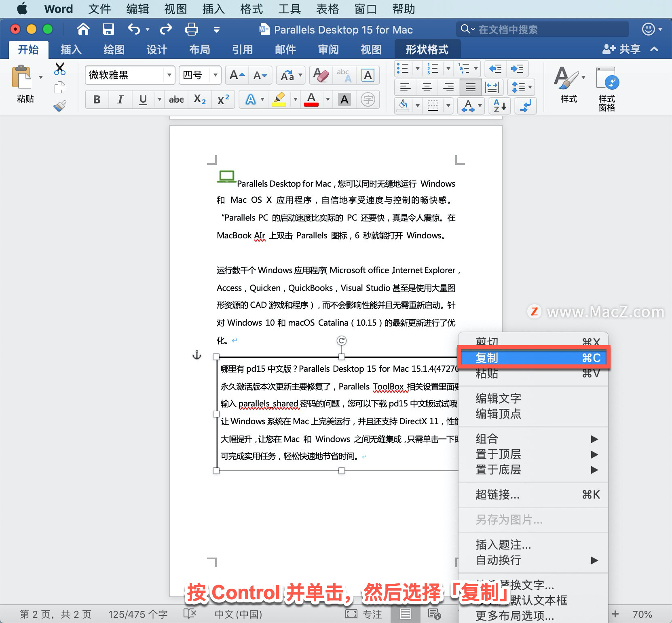Apply distributed alignment
The width and height of the screenshot is (672, 623).
click(x=492, y=87)
